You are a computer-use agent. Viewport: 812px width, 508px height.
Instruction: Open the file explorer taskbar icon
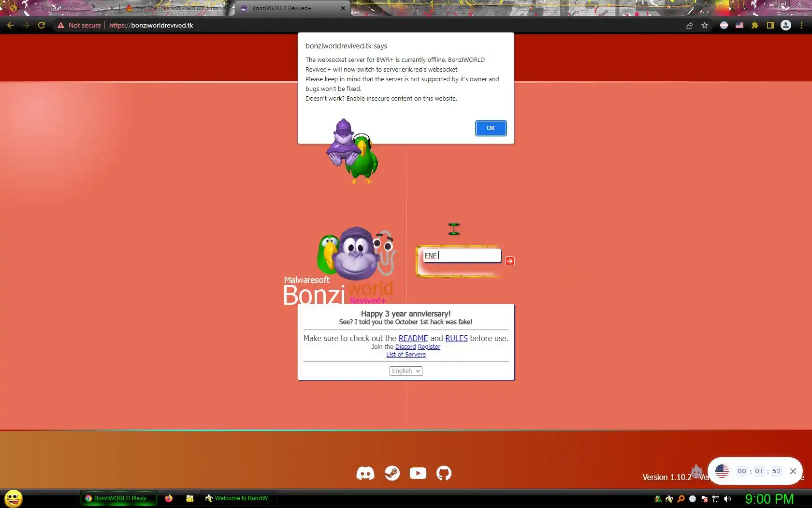click(190, 498)
